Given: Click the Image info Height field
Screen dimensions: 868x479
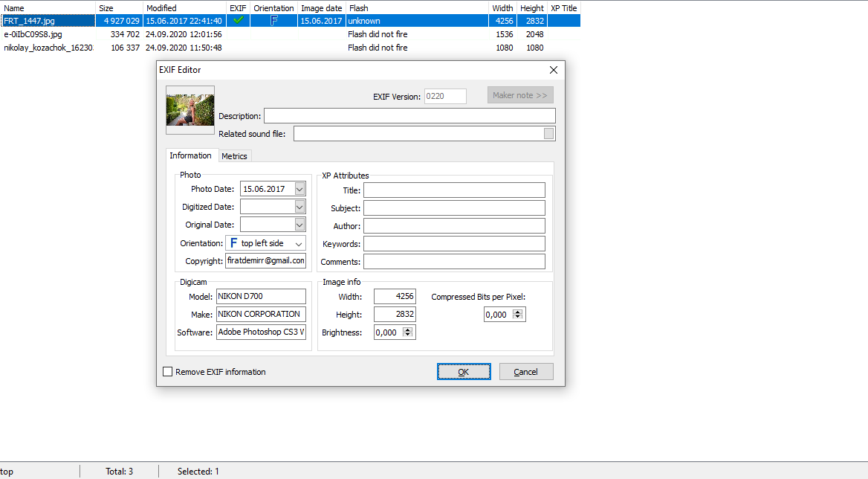Looking at the screenshot, I should (395, 314).
